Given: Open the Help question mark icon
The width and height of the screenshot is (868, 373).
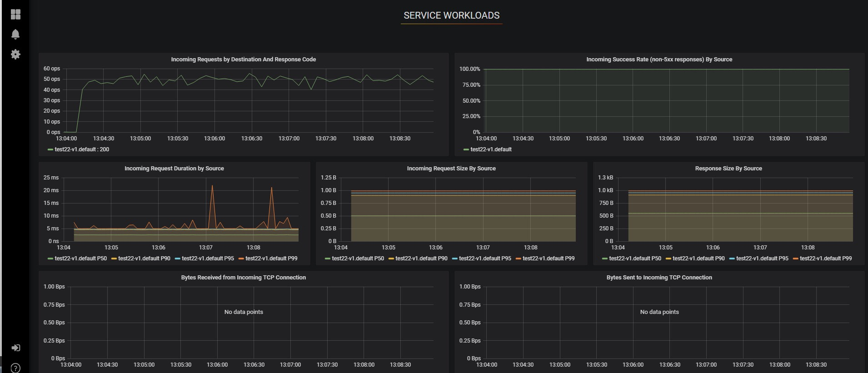Looking at the screenshot, I should point(15,368).
